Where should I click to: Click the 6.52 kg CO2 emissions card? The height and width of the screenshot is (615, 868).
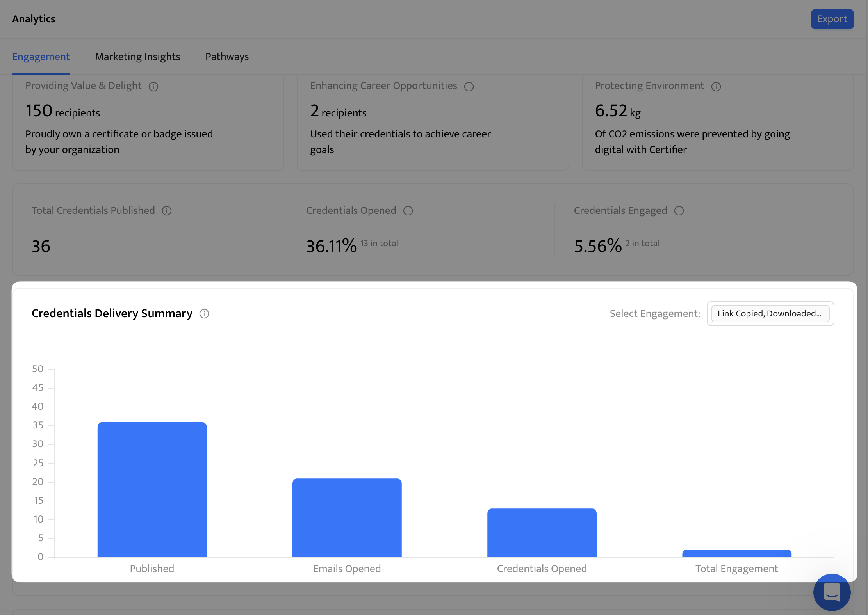point(718,123)
